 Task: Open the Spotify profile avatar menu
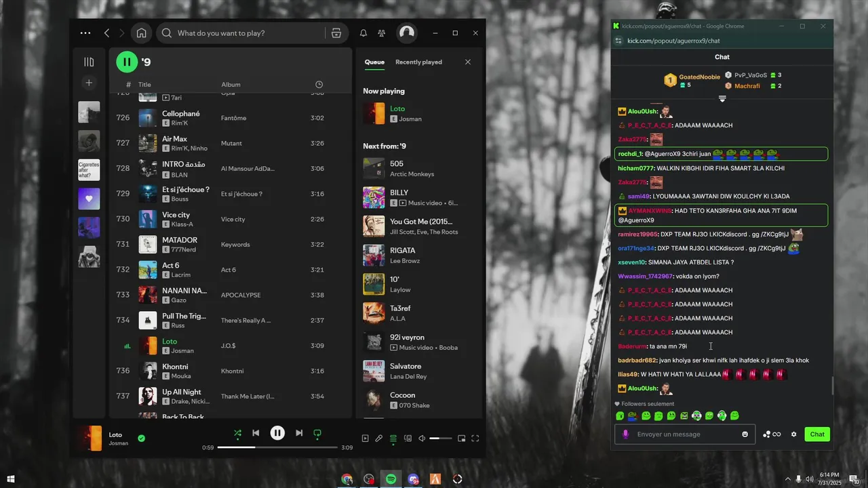point(407,33)
